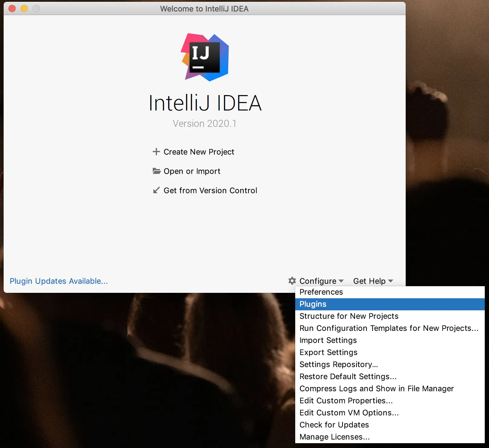The image size is (489, 448).
Task: Open Run Configuration Templates for New Projects
Action: (390, 328)
